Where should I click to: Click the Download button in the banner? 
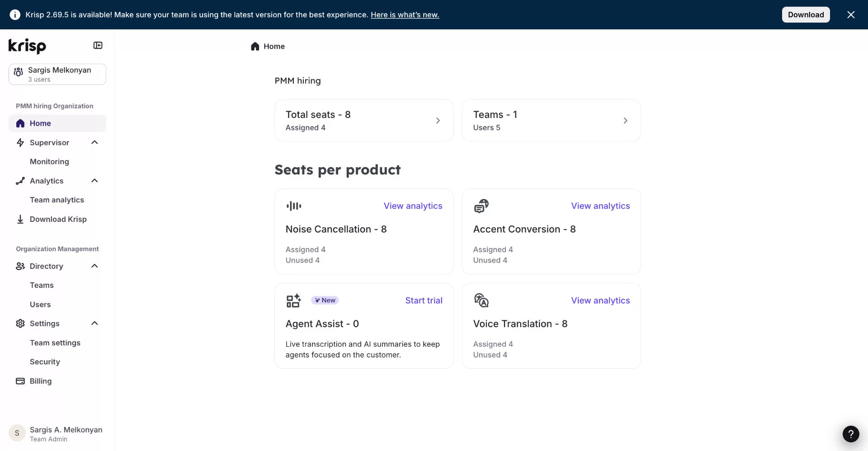(x=806, y=14)
